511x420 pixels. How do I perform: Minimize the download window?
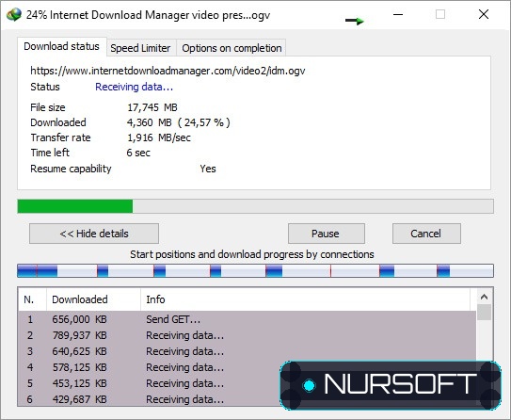(398, 14)
